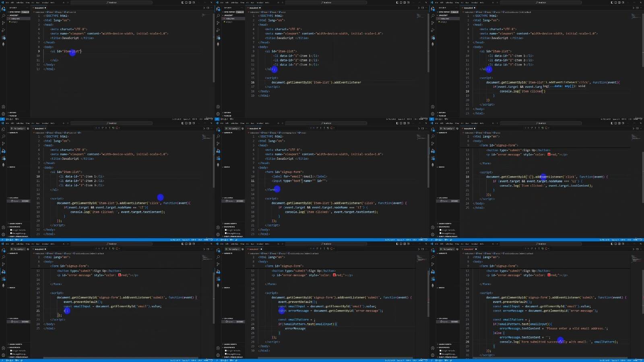Click command center search box, window on line 9
The image size is (644, 362).
pyautogui.click(x=111, y=2)
